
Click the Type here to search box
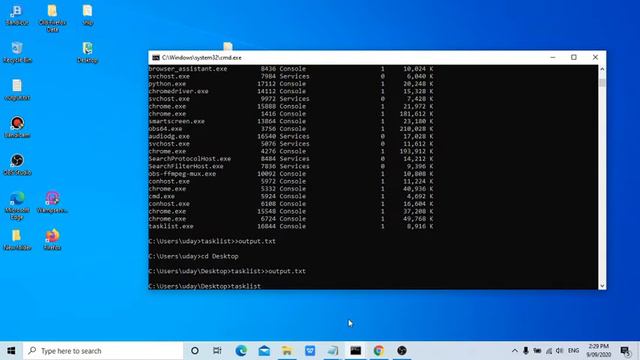click(103, 351)
